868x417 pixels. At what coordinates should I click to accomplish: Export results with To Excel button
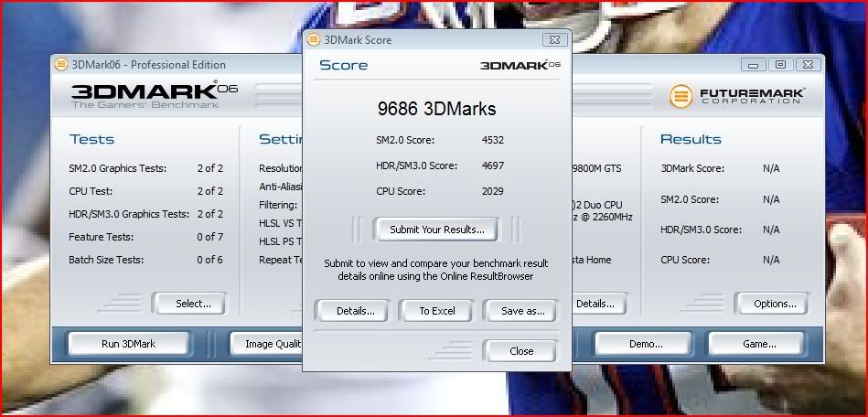[437, 311]
